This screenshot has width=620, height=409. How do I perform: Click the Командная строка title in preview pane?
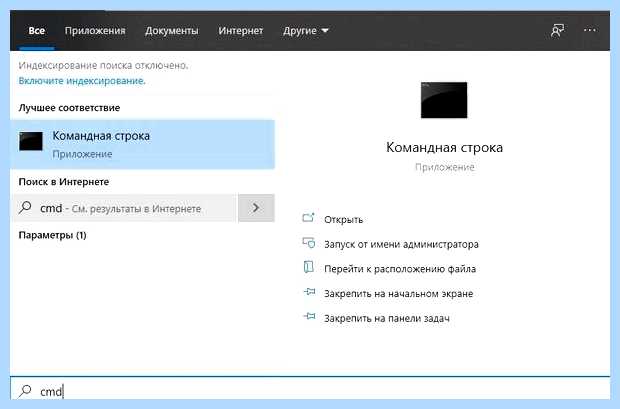tap(444, 148)
